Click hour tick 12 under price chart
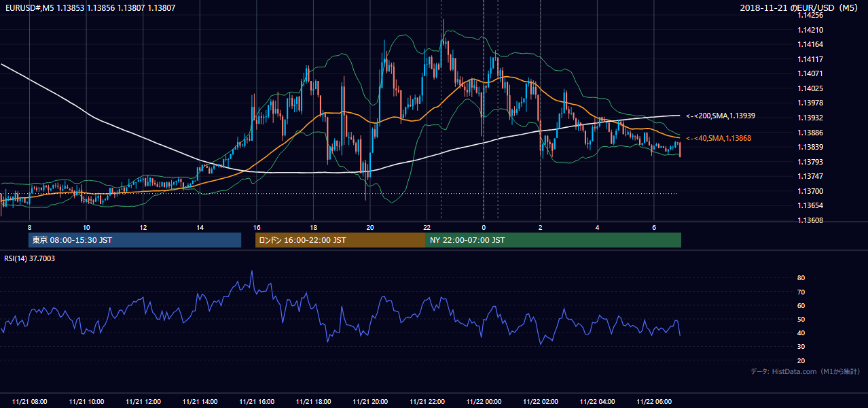The image size is (868, 408). point(143,226)
